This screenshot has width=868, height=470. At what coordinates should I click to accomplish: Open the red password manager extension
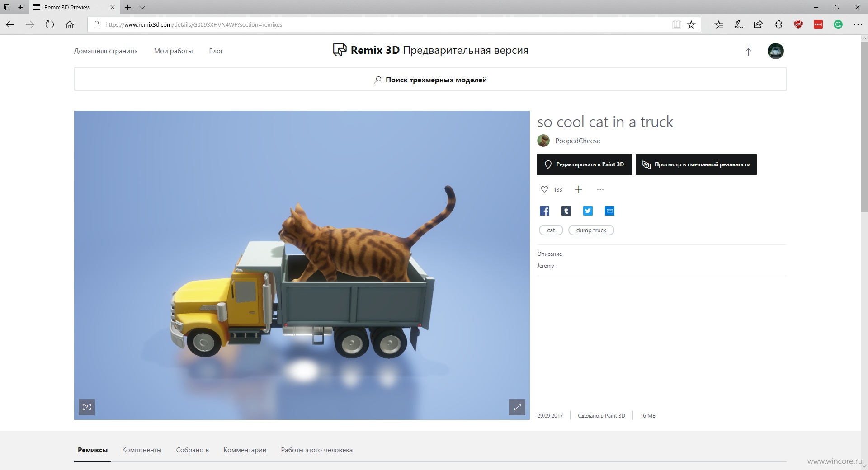[x=818, y=24]
